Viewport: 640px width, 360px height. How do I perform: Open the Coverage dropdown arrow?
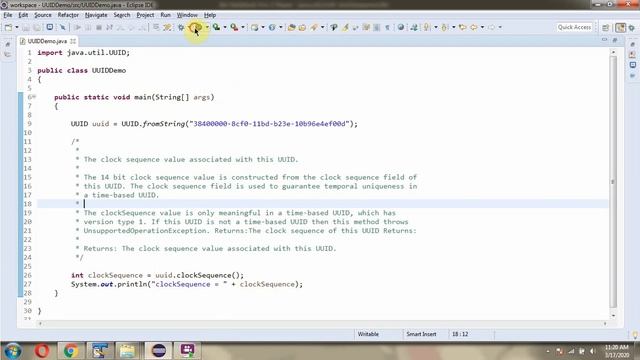[225, 27]
